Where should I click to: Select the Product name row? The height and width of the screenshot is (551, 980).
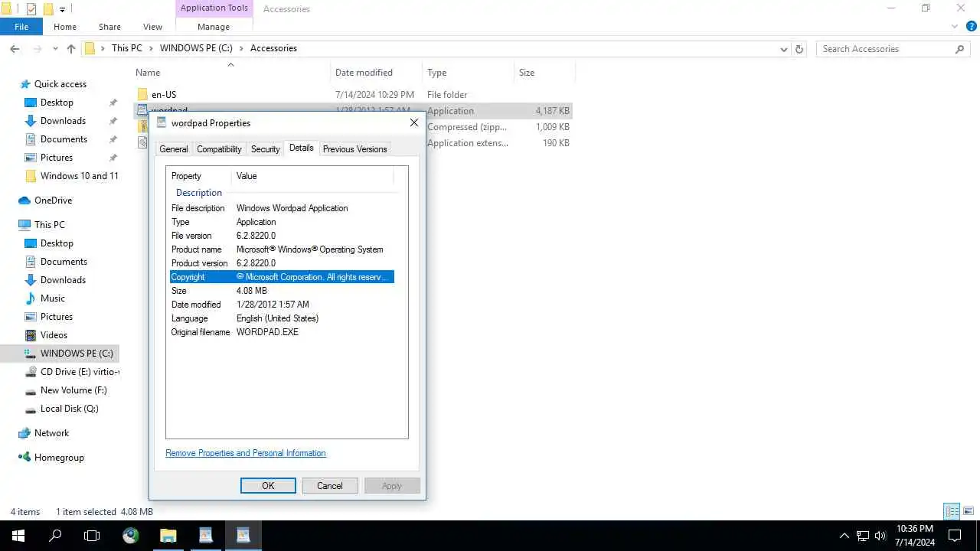[x=282, y=249]
